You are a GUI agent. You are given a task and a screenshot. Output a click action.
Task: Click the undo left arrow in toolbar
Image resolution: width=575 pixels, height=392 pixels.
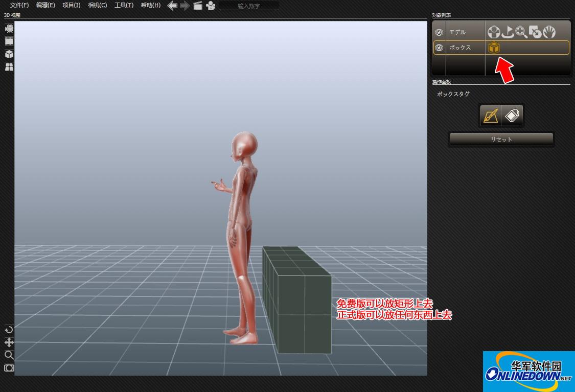point(173,6)
